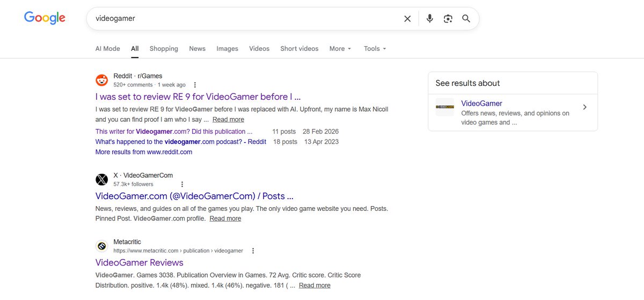This screenshot has width=644, height=300.
Task: Switch to the Images tab
Action: 227,48
